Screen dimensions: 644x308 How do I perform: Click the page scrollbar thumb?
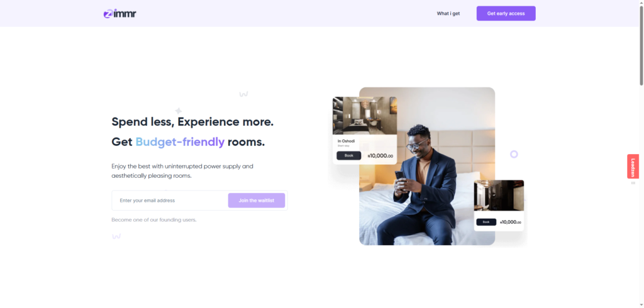[x=641, y=45]
